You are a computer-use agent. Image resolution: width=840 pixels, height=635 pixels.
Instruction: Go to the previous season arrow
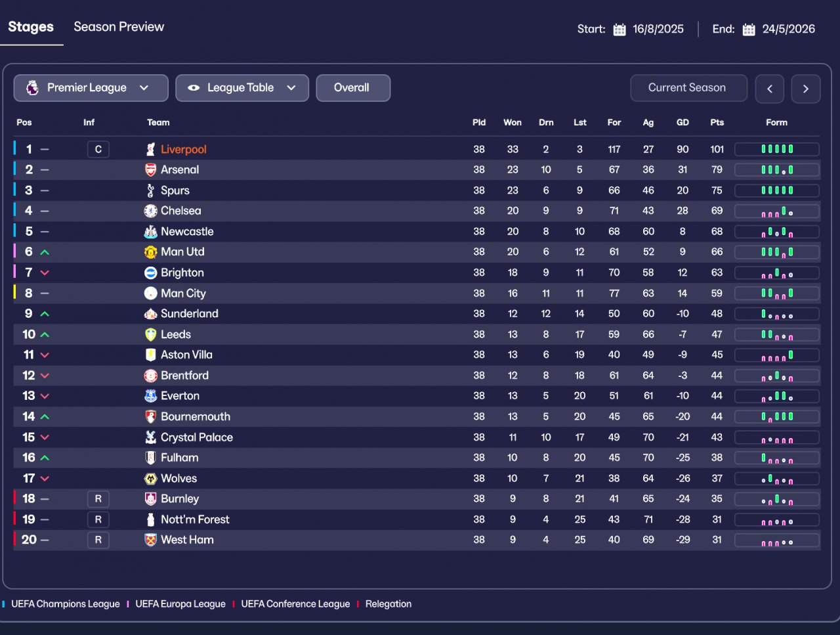(x=770, y=89)
